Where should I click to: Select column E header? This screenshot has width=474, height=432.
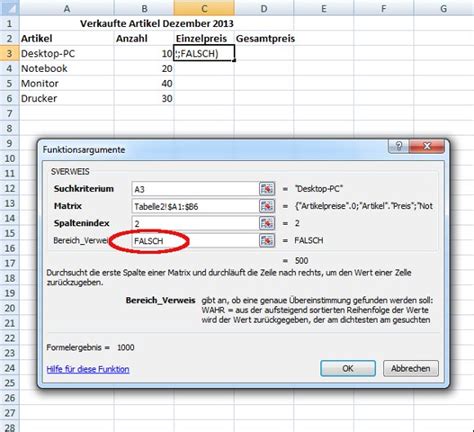(x=324, y=8)
